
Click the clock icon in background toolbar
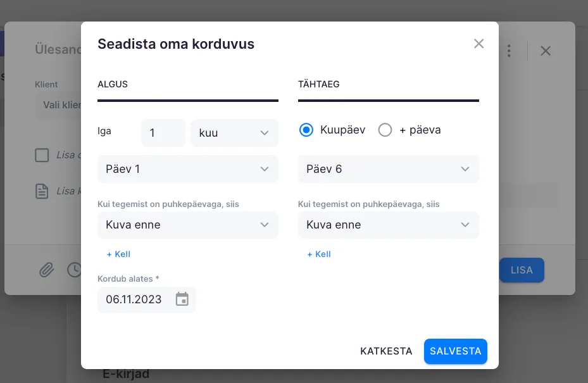(x=73, y=270)
